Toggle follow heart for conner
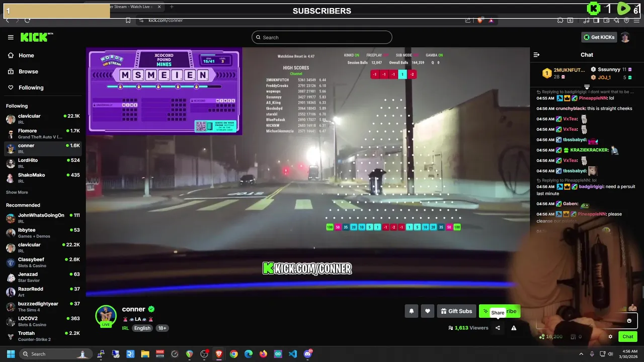Image resolution: width=644 pixels, height=362 pixels. (x=427, y=311)
